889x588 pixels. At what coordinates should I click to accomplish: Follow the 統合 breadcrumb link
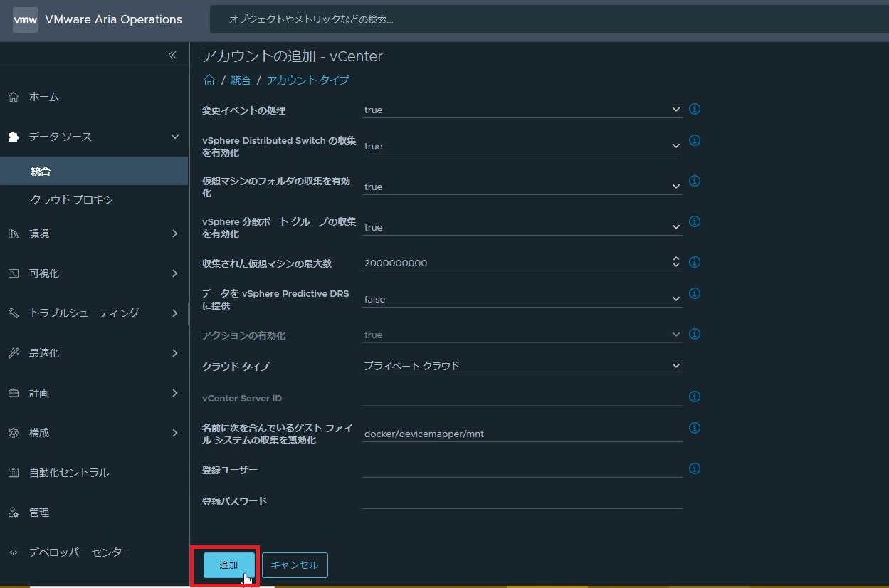pyautogui.click(x=241, y=80)
